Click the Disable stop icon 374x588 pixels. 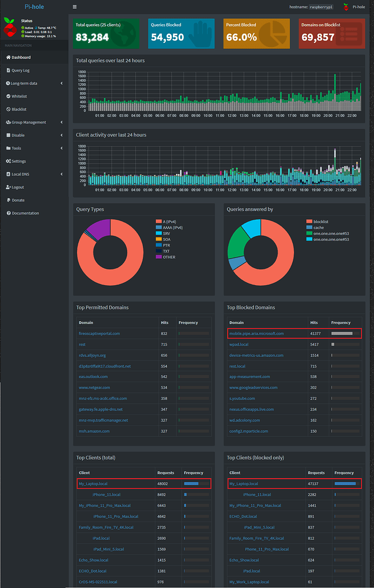pyautogui.click(x=8, y=135)
